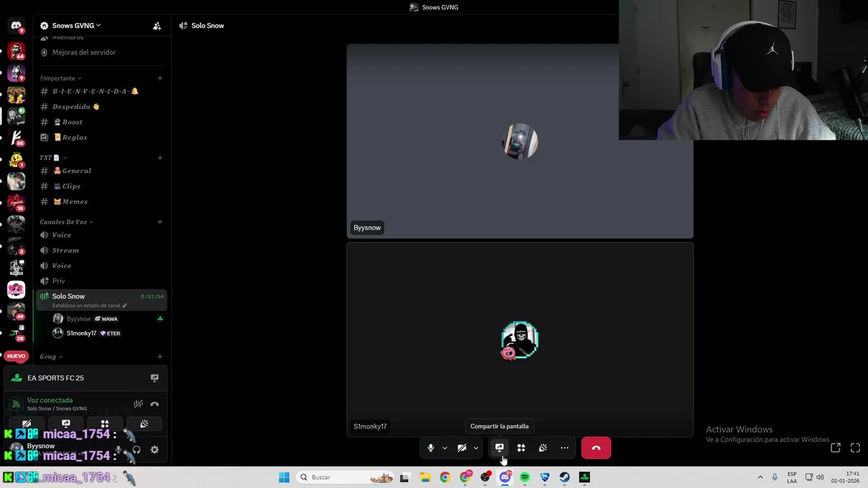Open Windows Start menu

284,477
